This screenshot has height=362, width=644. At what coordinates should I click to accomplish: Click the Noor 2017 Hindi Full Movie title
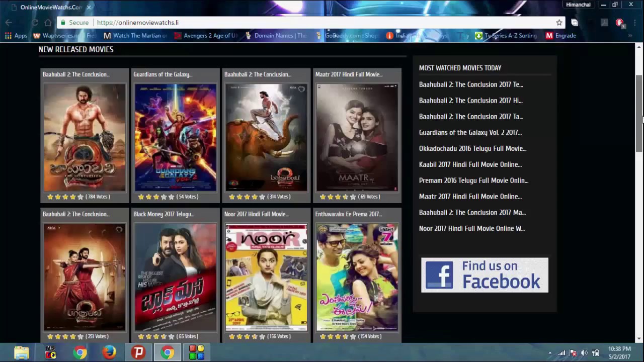pos(256,214)
